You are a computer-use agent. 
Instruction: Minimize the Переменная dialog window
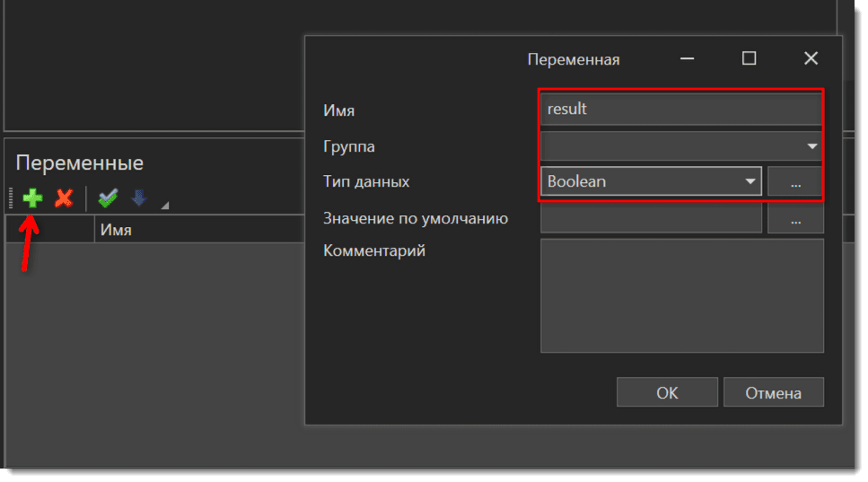pyautogui.click(x=687, y=59)
